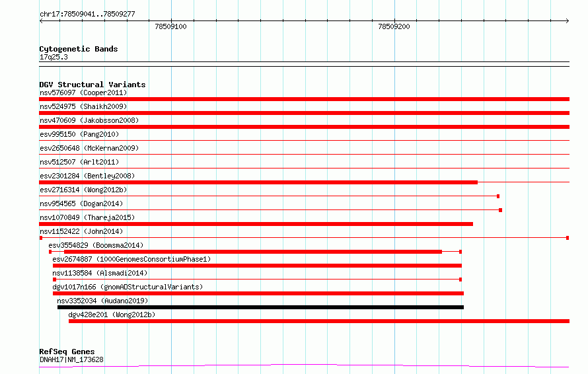Click the nsv524975 (Shaikh2009) variant label

pos(83,106)
